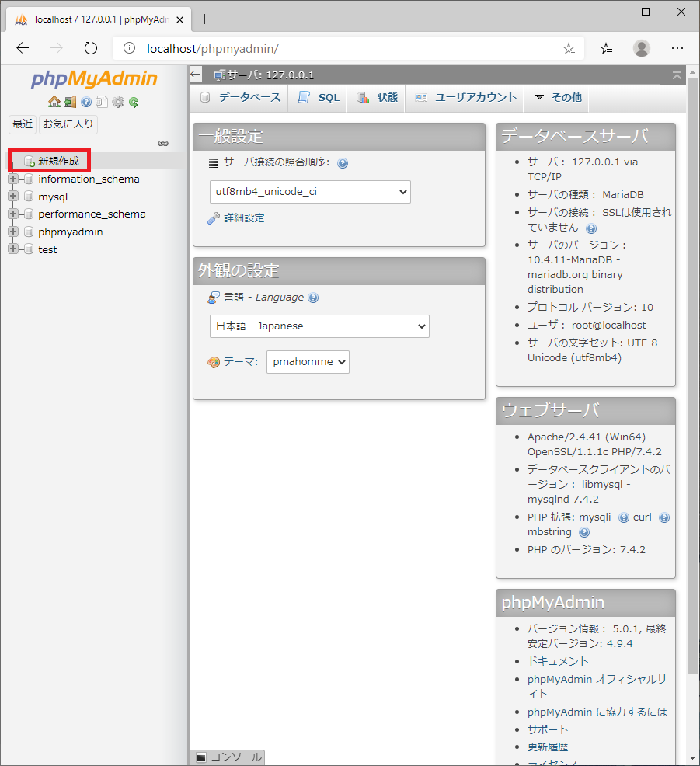Screen dimensions: 700x766
Task: Click site information icon in address bar
Action: click(x=129, y=48)
